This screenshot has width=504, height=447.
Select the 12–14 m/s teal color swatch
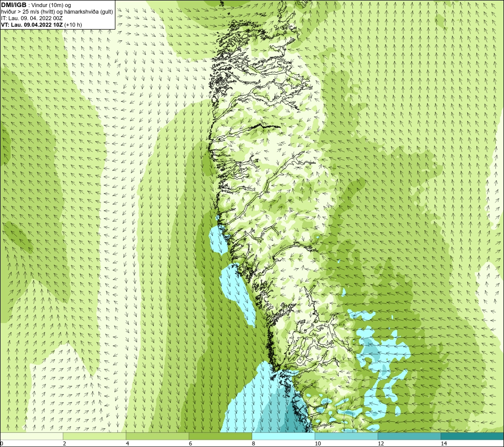pos(409,436)
